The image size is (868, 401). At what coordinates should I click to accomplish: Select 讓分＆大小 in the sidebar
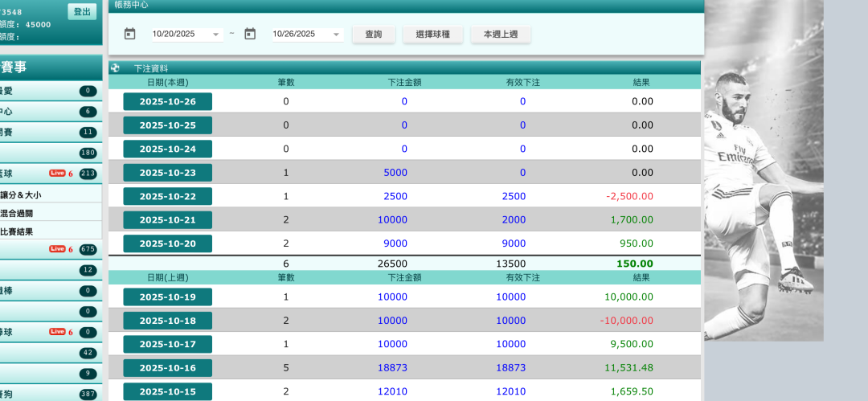click(21, 195)
